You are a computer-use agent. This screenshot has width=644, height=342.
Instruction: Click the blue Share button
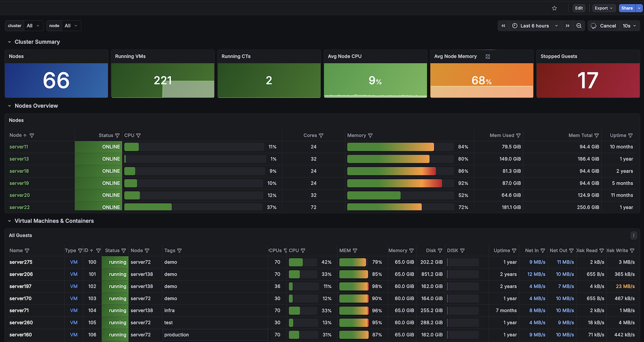[627, 8]
